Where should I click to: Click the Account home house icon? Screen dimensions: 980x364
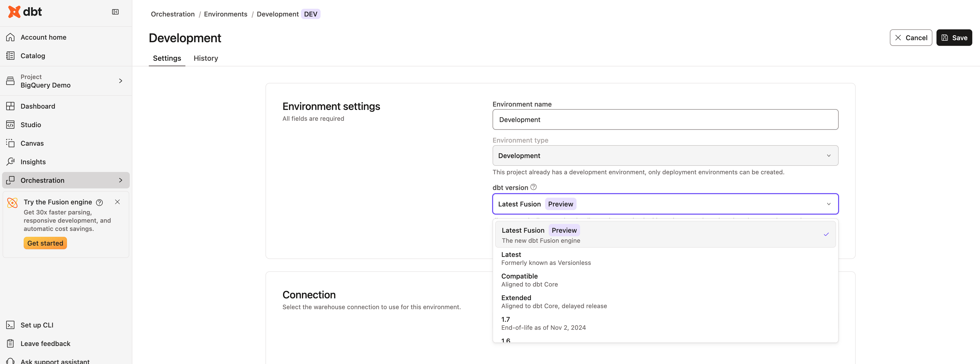pos(11,37)
